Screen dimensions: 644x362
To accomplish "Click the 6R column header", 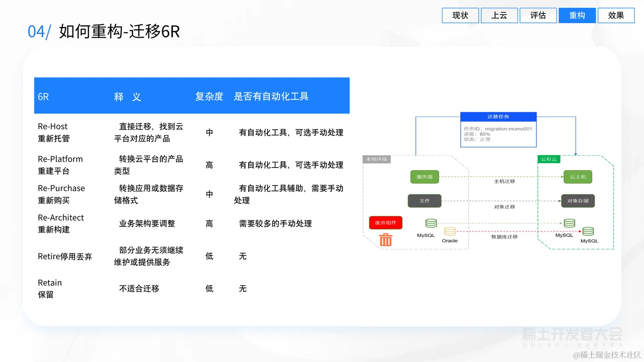I will coord(43,97).
